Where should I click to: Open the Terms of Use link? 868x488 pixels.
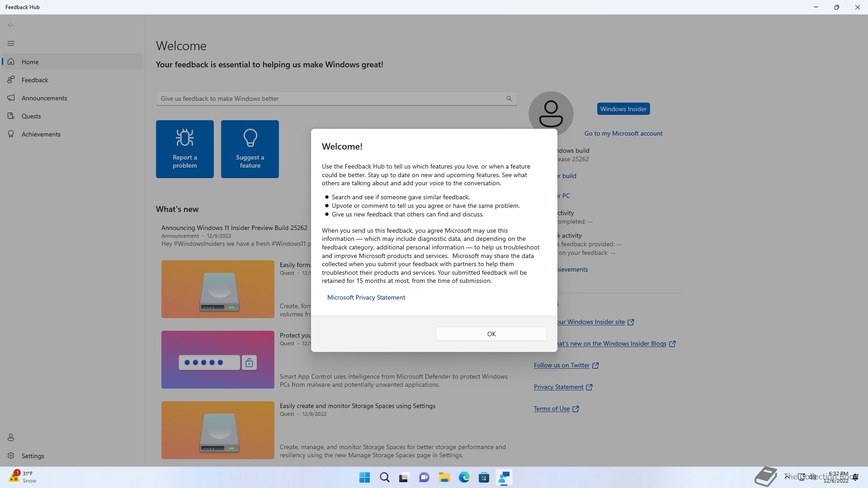[x=552, y=408]
